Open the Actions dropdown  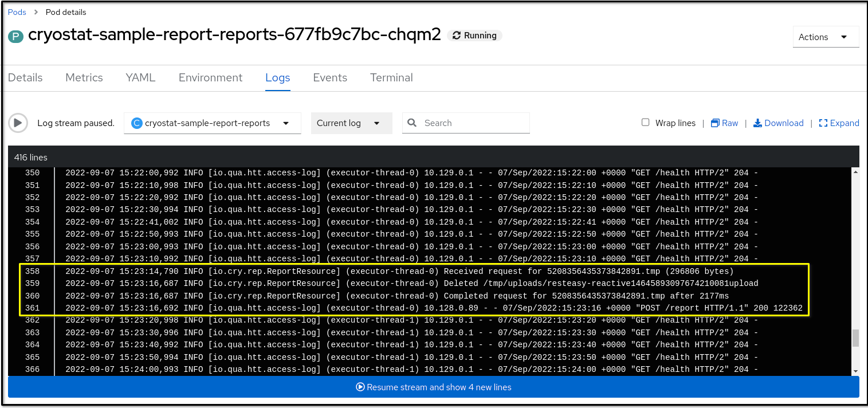(x=826, y=36)
